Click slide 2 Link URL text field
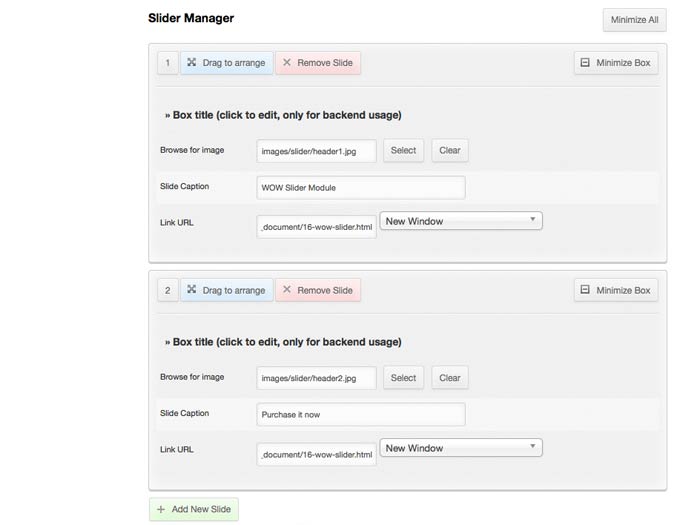The image size is (700, 525). [x=316, y=455]
